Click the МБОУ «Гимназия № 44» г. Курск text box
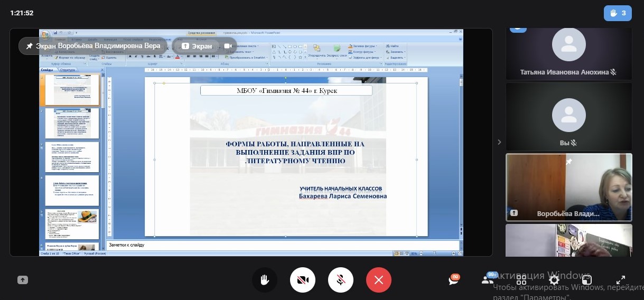The width and height of the screenshot is (644, 300). (x=286, y=90)
